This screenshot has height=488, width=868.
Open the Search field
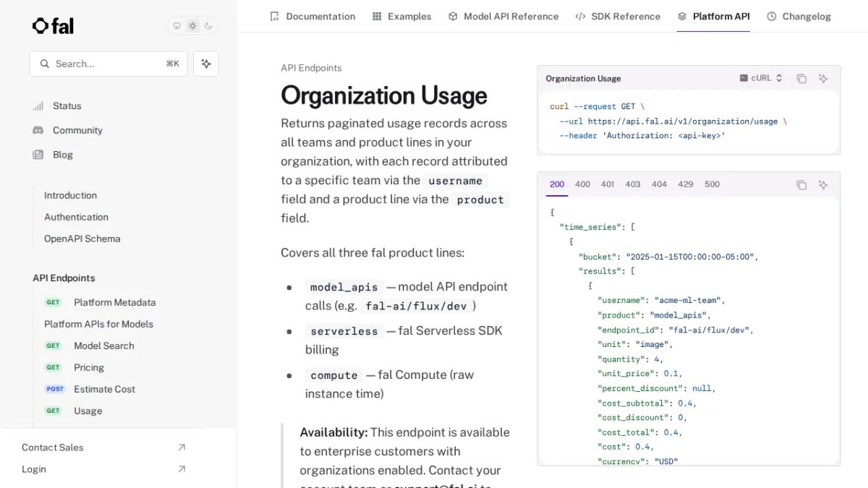(109, 64)
